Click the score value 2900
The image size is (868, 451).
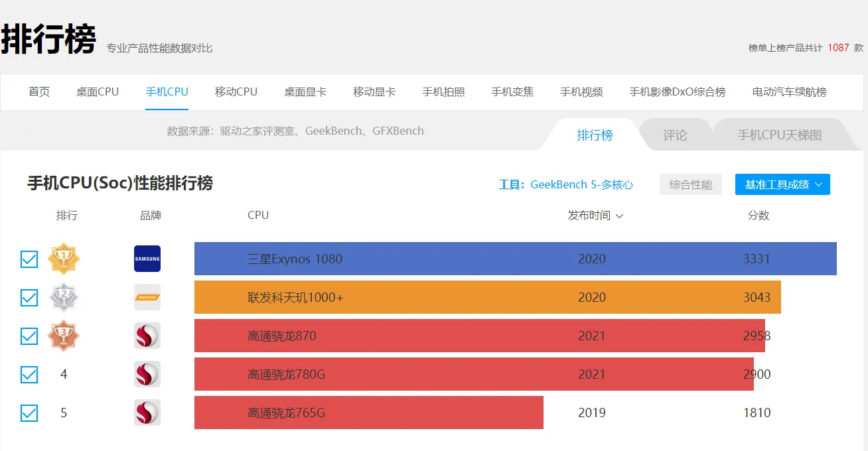(x=757, y=374)
